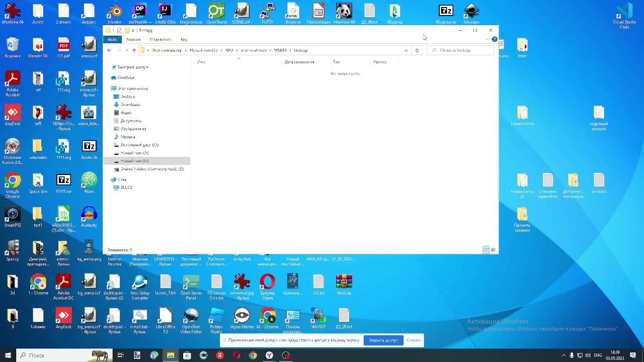Click 'WEB14' in the address bar path
Image resolution: width=644 pixels, height=362 pixels.
tap(280, 50)
